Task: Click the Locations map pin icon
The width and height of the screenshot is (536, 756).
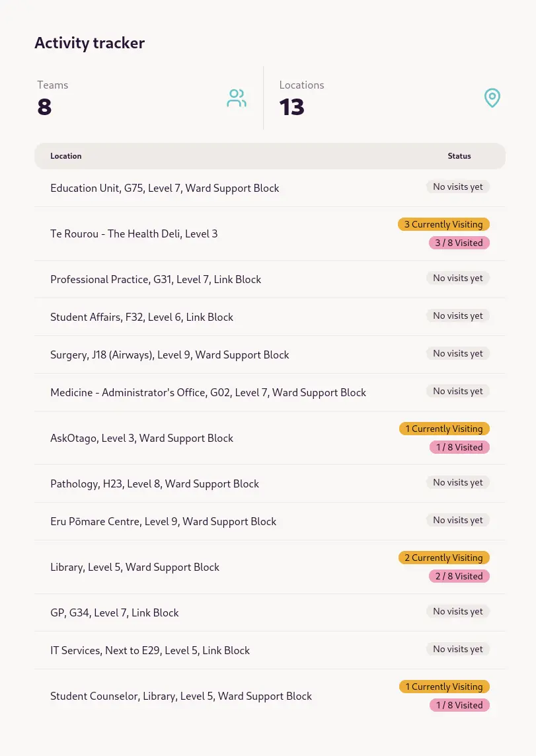Action: point(492,98)
